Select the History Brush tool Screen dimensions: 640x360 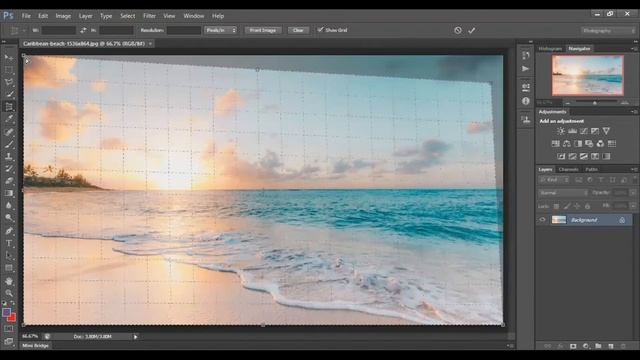click(x=9, y=169)
